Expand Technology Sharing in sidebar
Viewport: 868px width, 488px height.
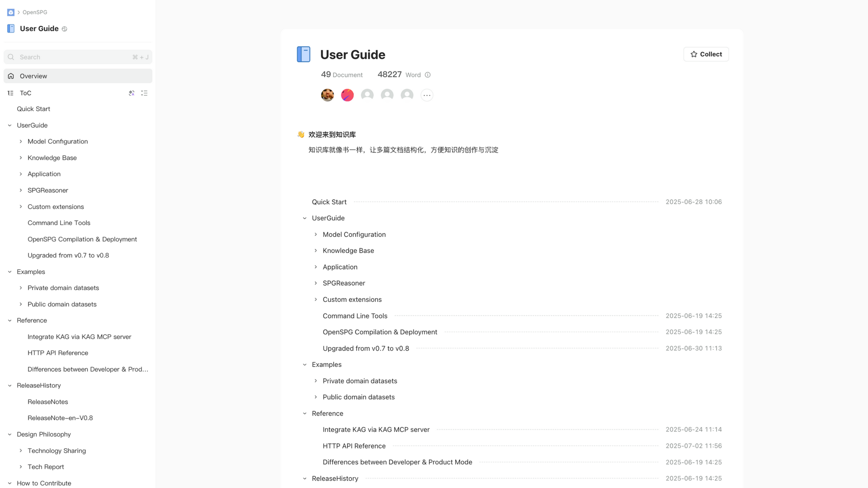tap(20, 450)
